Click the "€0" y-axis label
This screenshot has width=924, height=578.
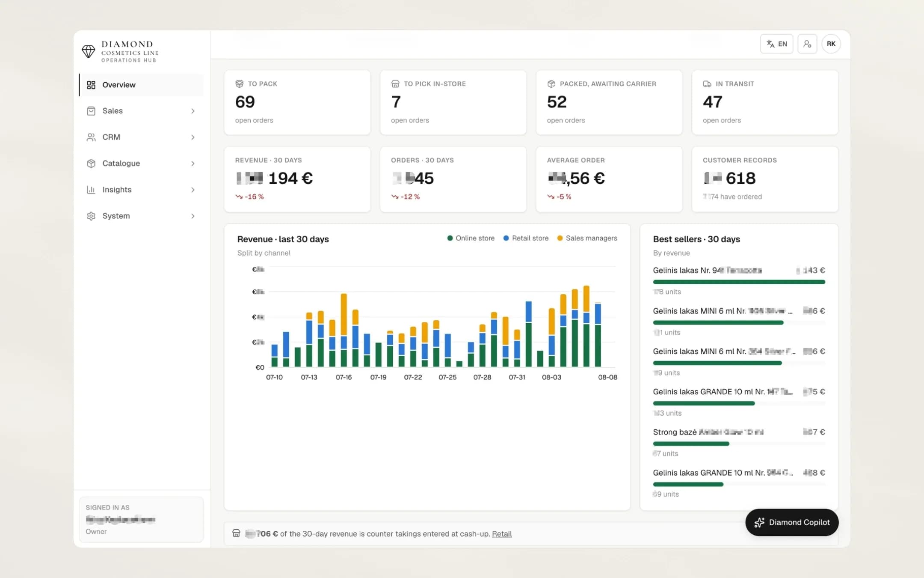[260, 367]
